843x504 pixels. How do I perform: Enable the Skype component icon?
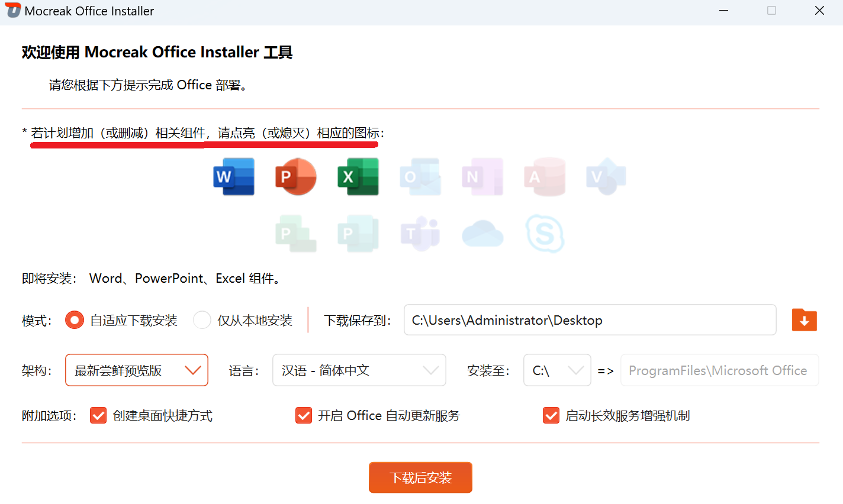point(545,234)
